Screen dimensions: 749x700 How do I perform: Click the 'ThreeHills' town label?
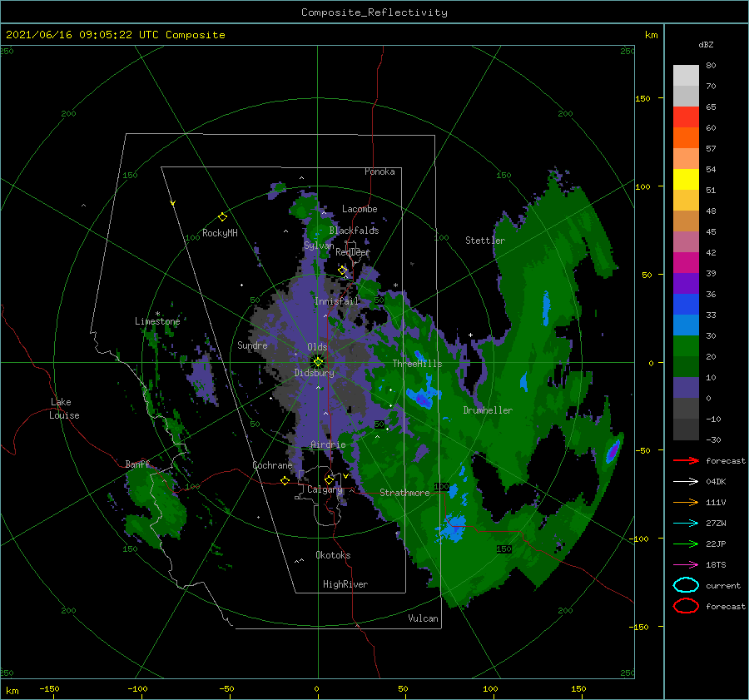coord(418,364)
